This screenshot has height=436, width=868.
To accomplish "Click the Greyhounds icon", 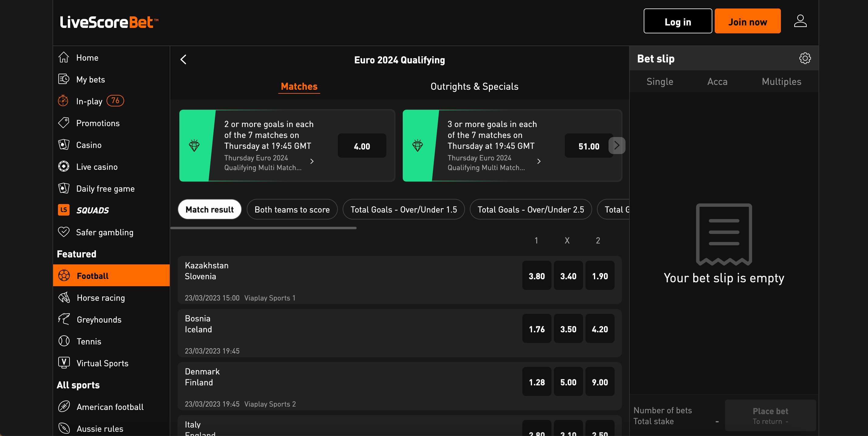I will pos(64,319).
